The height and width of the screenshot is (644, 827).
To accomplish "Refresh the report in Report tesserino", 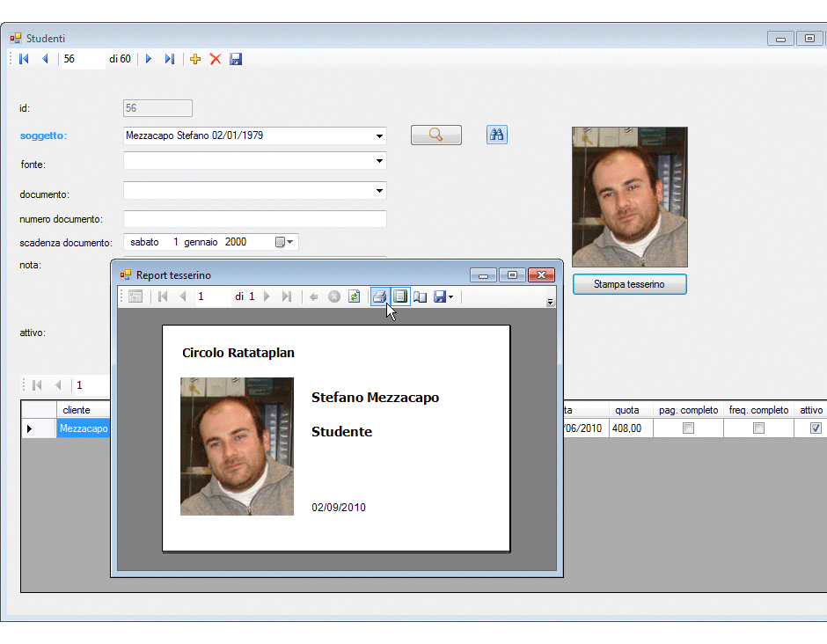I will click(x=354, y=297).
